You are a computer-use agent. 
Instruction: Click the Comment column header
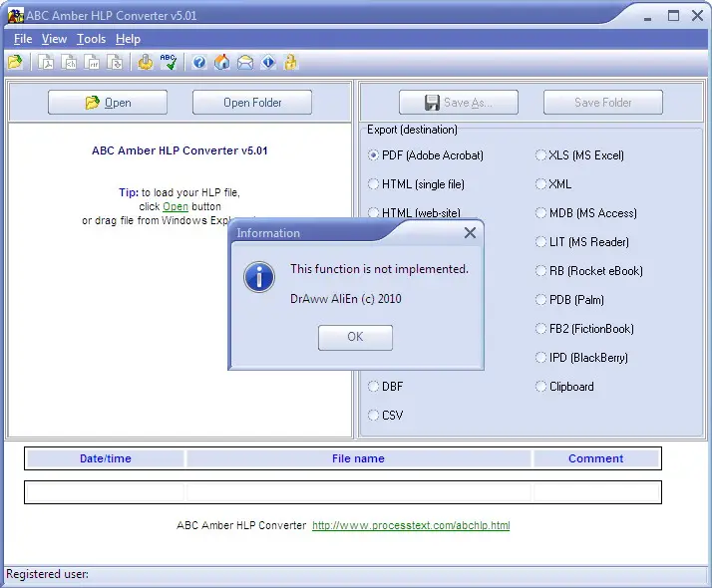595,458
